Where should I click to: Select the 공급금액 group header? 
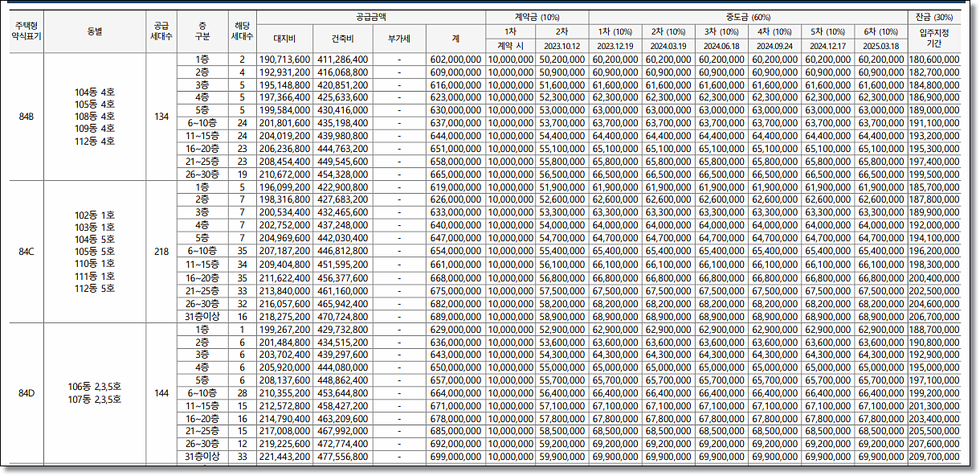click(371, 16)
